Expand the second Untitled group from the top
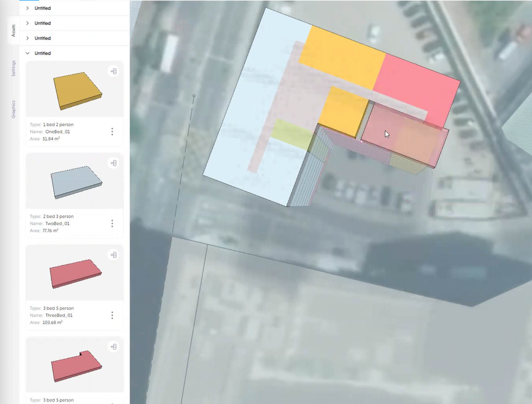 pos(28,23)
